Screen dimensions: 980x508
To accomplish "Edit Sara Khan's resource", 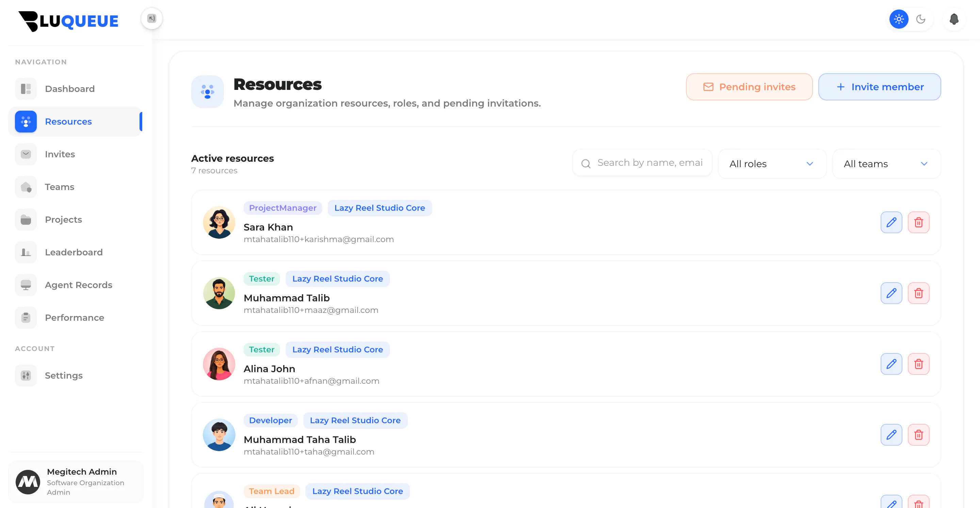I will click(891, 222).
